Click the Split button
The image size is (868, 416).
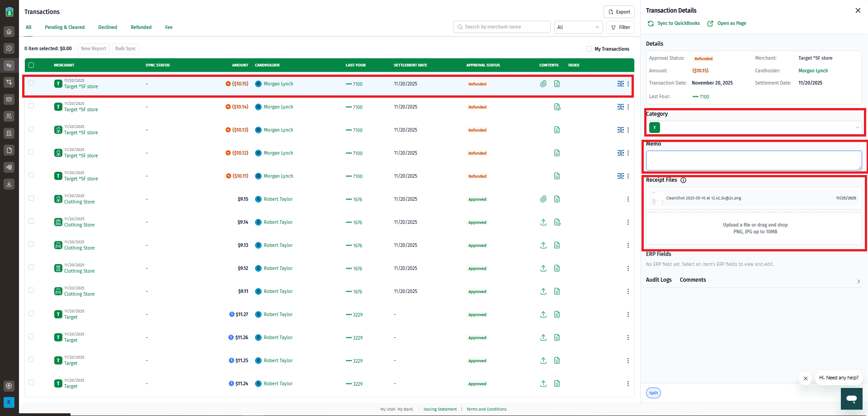[653, 393]
